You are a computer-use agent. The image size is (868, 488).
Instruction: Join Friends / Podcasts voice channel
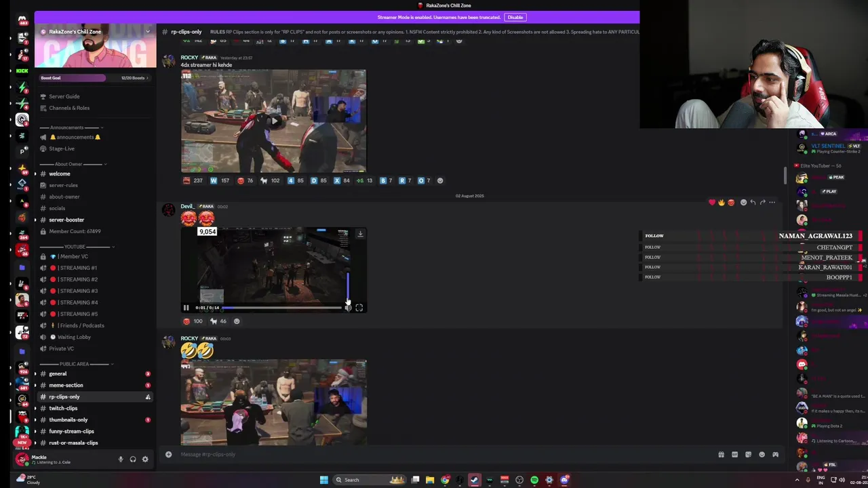[x=81, y=325]
